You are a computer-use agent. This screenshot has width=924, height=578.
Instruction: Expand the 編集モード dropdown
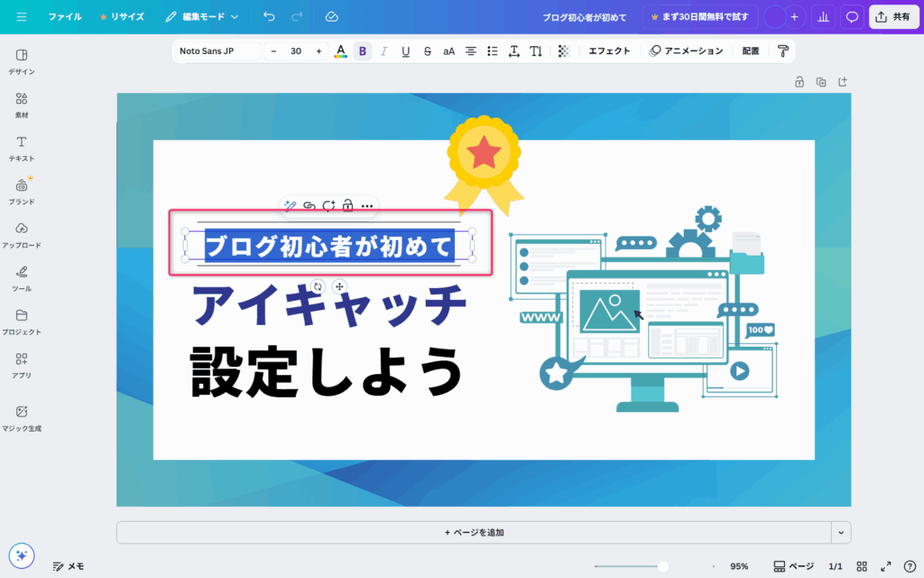(x=203, y=16)
